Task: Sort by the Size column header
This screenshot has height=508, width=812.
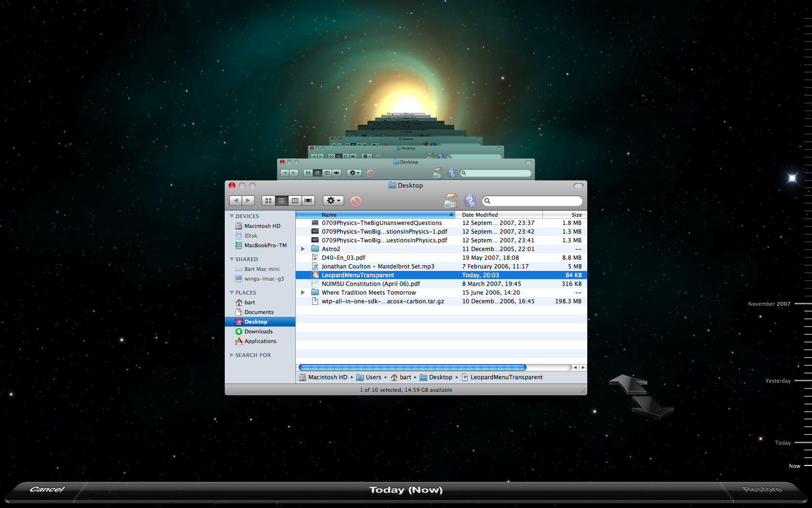Action: tap(565, 215)
